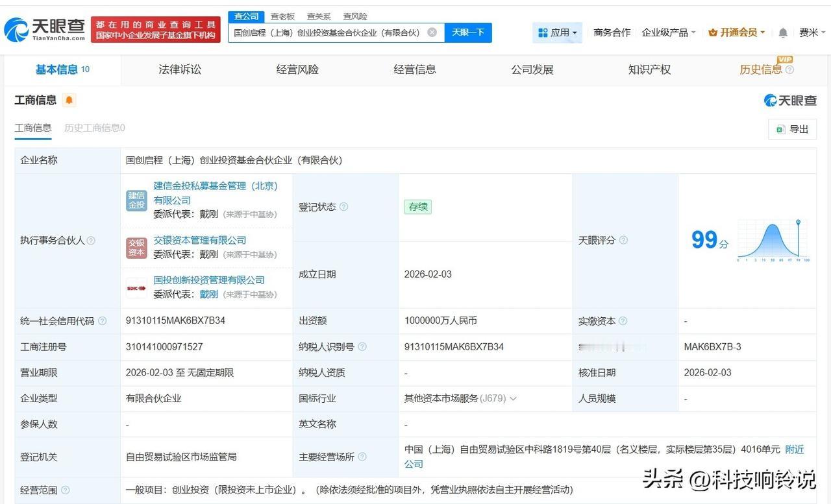Expand the 国标行业 J679 classification details

click(513, 398)
